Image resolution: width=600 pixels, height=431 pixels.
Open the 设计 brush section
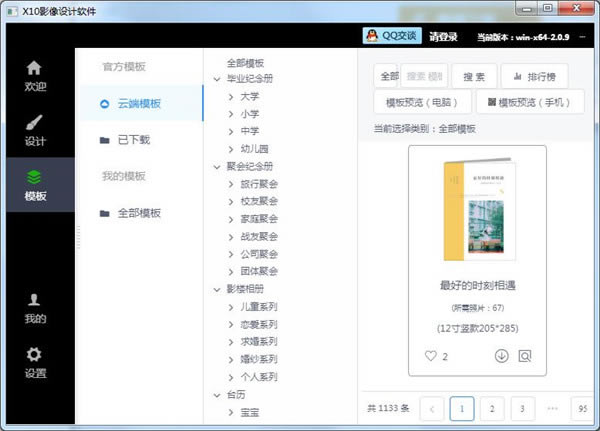tap(35, 130)
